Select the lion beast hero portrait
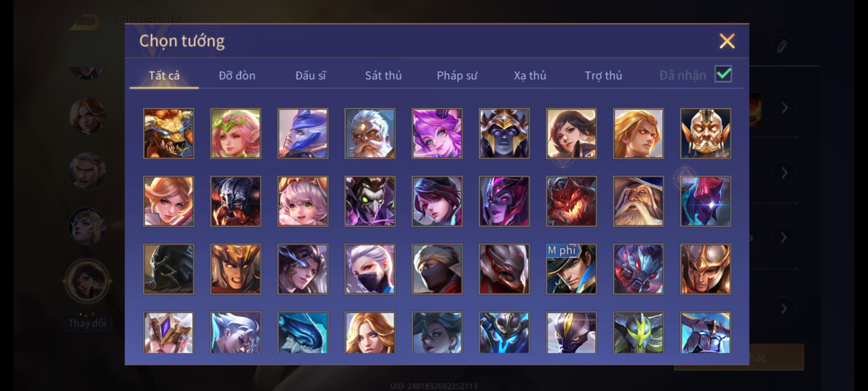The image size is (868, 391). [x=169, y=133]
